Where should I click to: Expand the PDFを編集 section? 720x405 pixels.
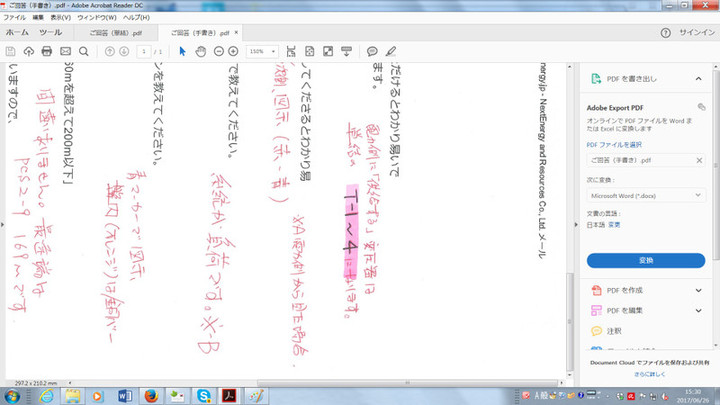[x=700, y=310]
